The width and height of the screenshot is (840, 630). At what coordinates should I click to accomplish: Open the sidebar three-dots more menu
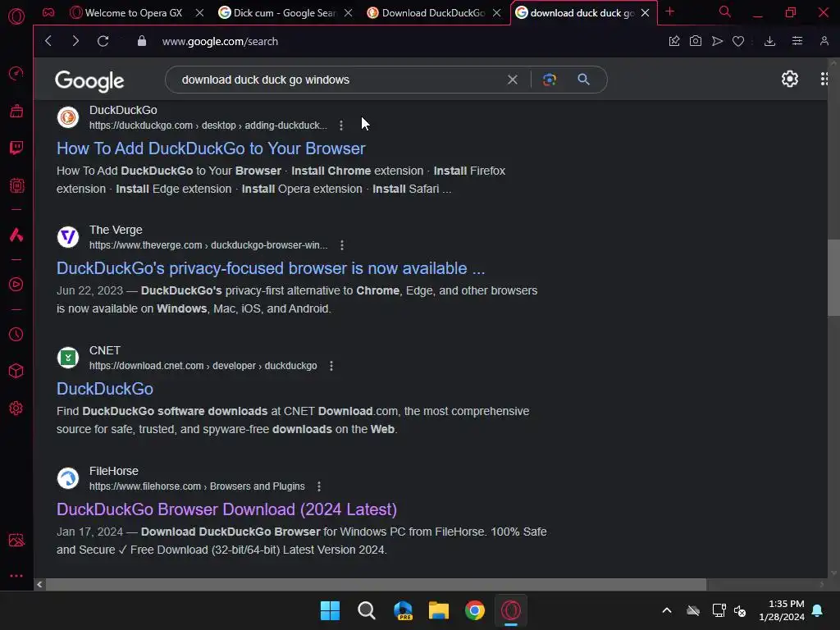pyautogui.click(x=16, y=576)
